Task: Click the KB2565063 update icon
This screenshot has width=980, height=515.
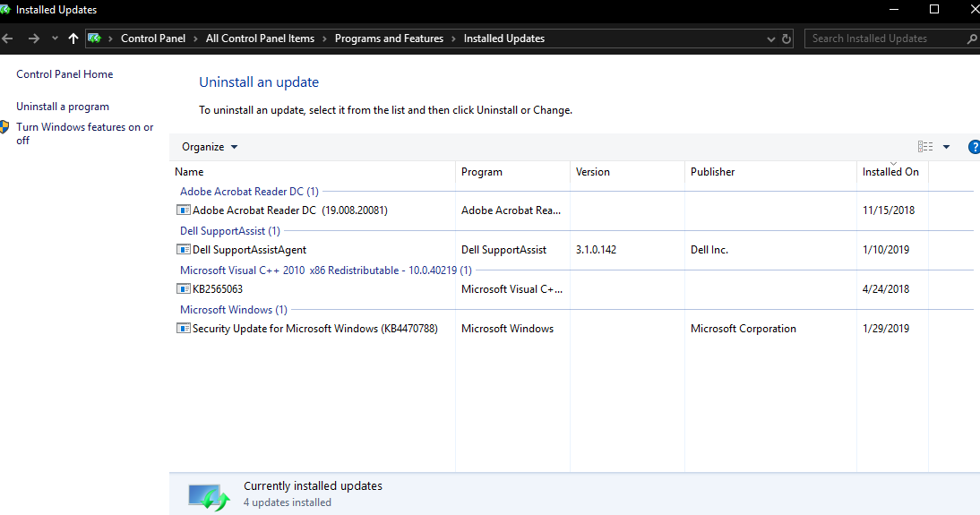Action: click(x=184, y=289)
